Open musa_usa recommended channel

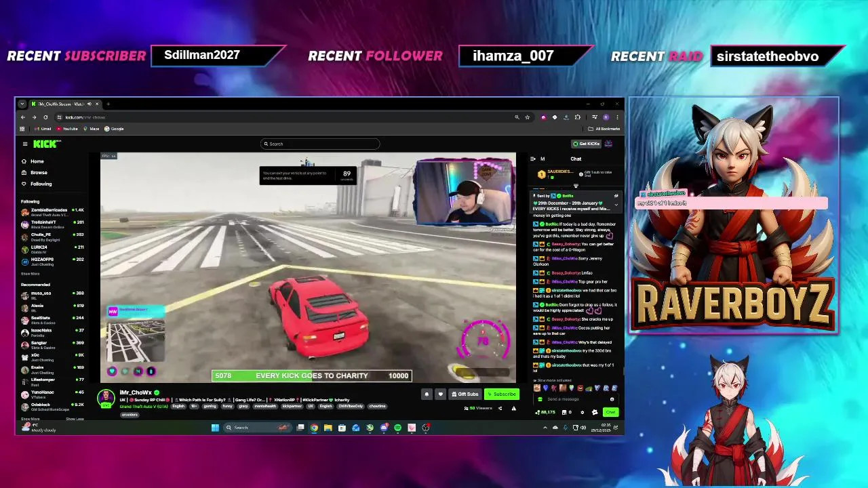53,294
